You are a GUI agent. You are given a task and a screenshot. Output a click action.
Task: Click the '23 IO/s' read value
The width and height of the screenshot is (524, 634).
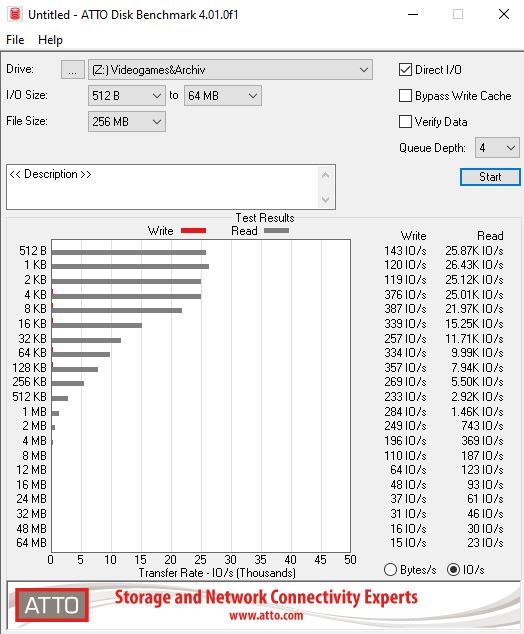pyautogui.click(x=485, y=543)
